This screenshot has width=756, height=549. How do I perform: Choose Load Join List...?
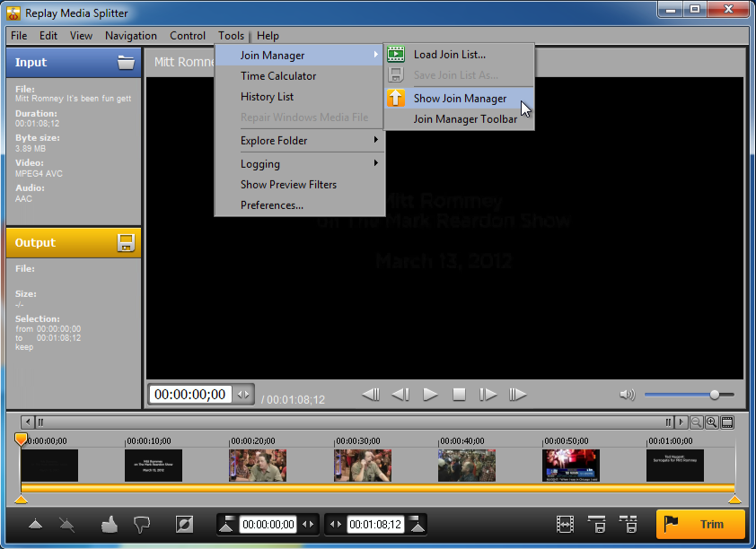(459, 55)
